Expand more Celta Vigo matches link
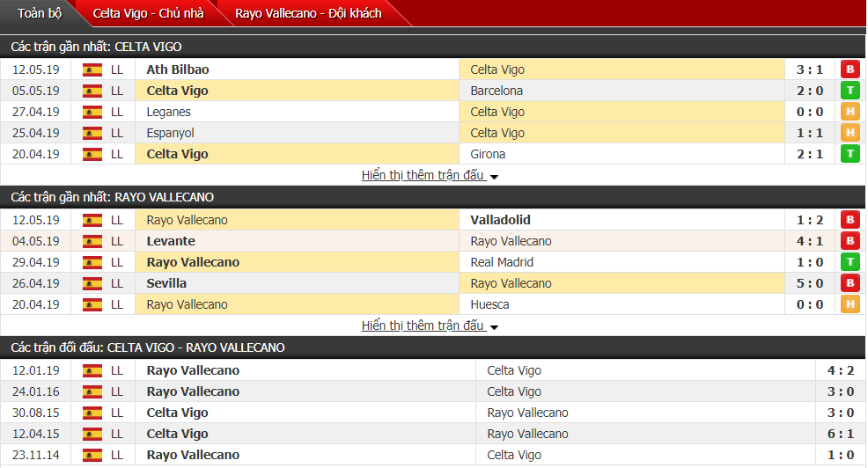This screenshot has width=868, height=468. coord(430,175)
